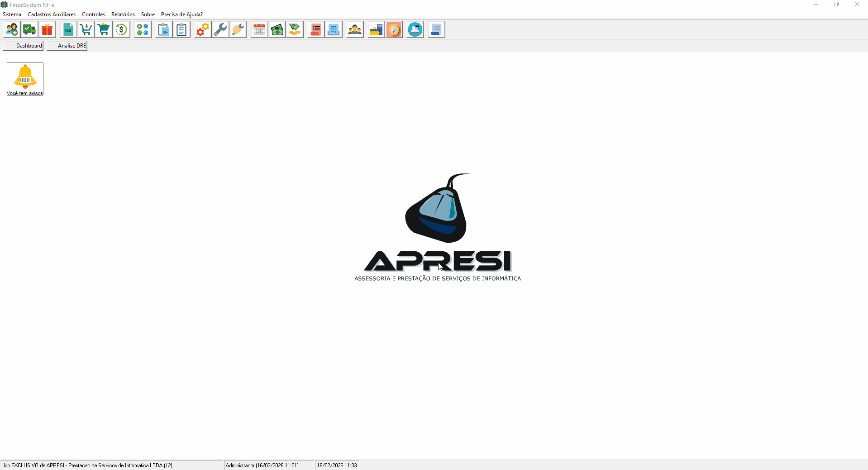Viewport: 868px width, 470px height.
Task: Open the gray wrench tool icon
Action: pyautogui.click(x=220, y=30)
